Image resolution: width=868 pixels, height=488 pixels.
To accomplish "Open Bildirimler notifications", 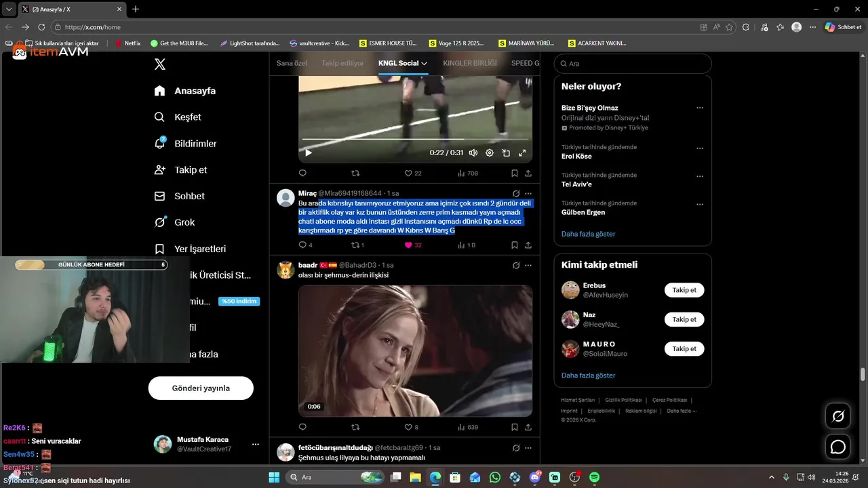I will click(186, 144).
